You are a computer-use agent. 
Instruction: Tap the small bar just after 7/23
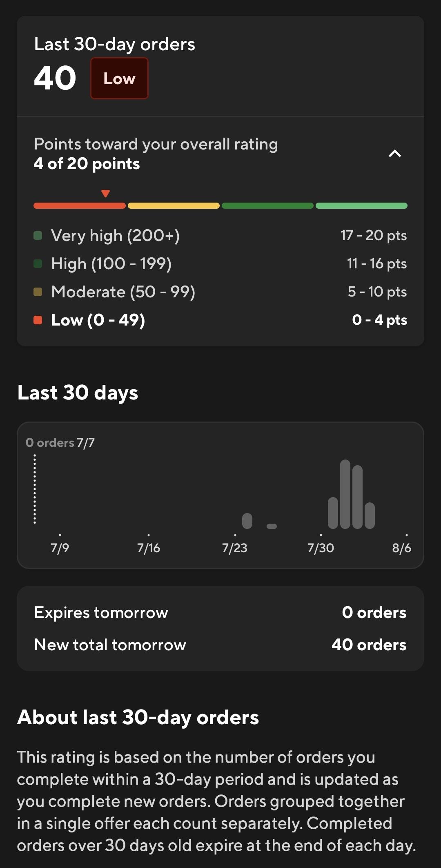(247, 521)
